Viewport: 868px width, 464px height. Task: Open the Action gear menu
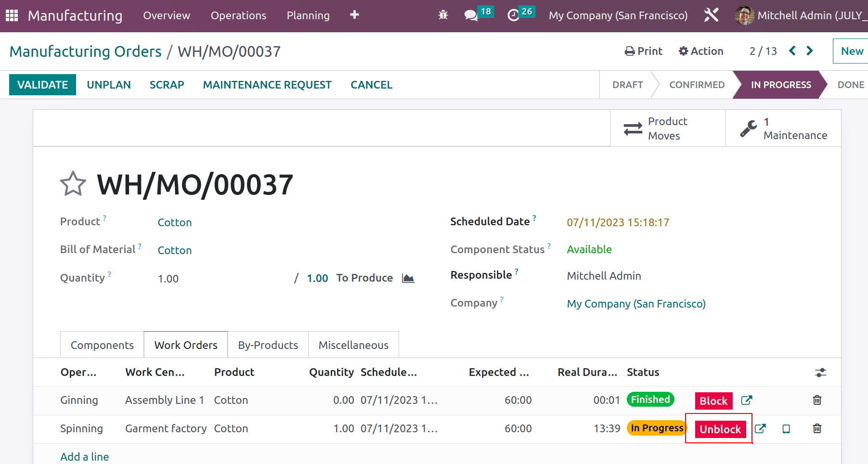pyautogui.click(x=701, y=51)
